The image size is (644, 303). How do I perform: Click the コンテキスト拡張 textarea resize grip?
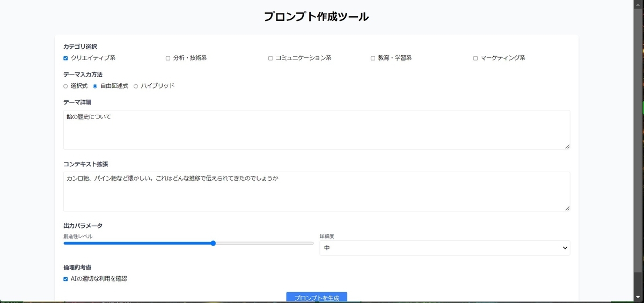[x=567, y=208]
